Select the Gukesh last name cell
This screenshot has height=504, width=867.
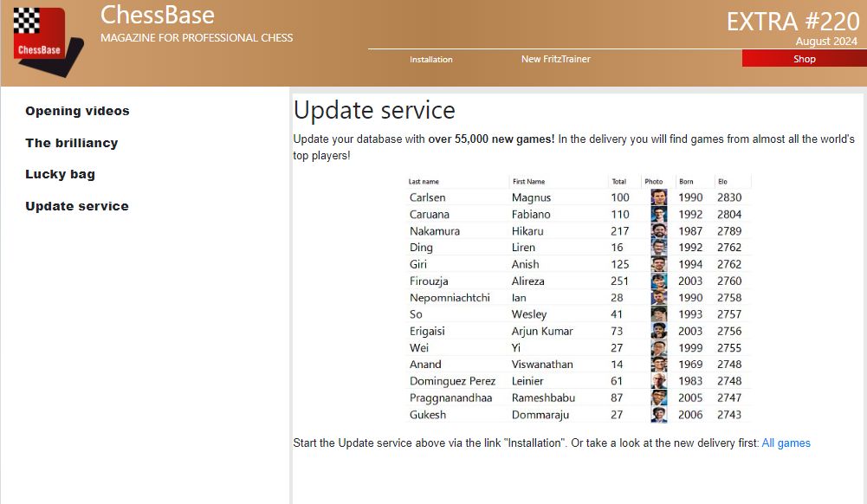427,415
